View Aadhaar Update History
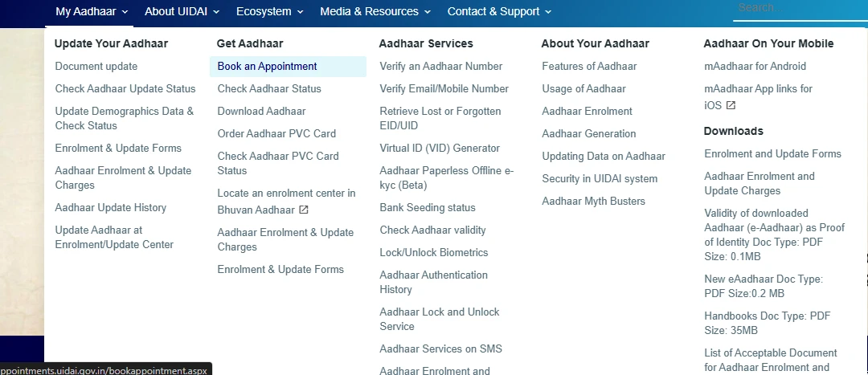 click(111, 208)
